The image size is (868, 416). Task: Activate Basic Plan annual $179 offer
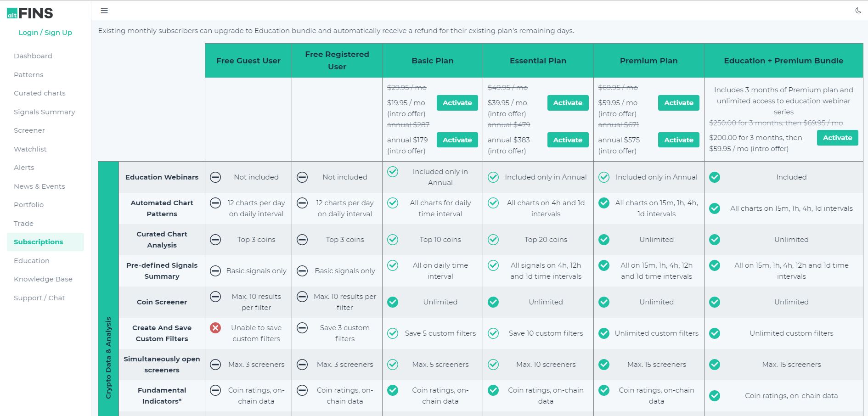(457, 140)
